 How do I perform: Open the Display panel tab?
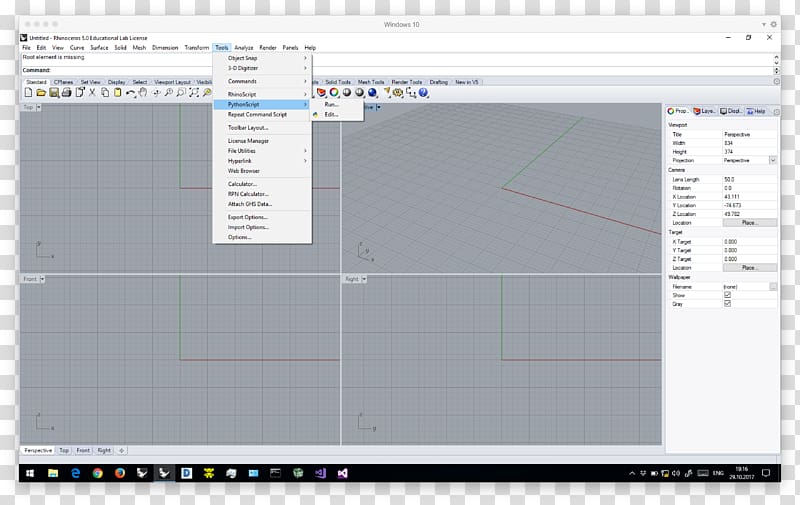click(731, 111)
